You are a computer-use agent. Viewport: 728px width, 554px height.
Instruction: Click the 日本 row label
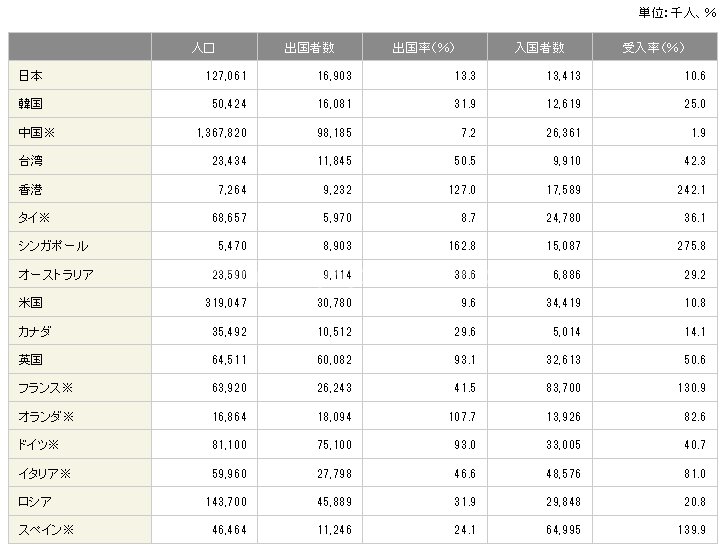click(x=31, y=76)
